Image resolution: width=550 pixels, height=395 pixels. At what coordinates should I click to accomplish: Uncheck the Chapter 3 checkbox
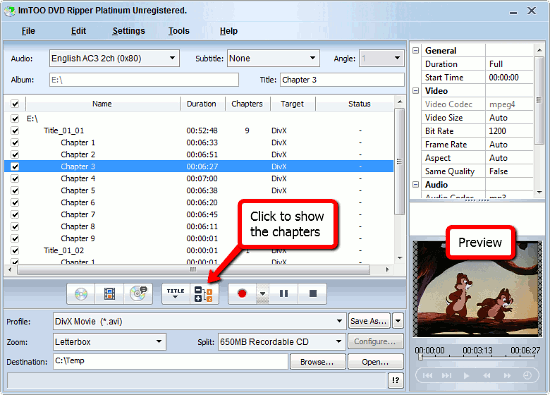point(15,166)
